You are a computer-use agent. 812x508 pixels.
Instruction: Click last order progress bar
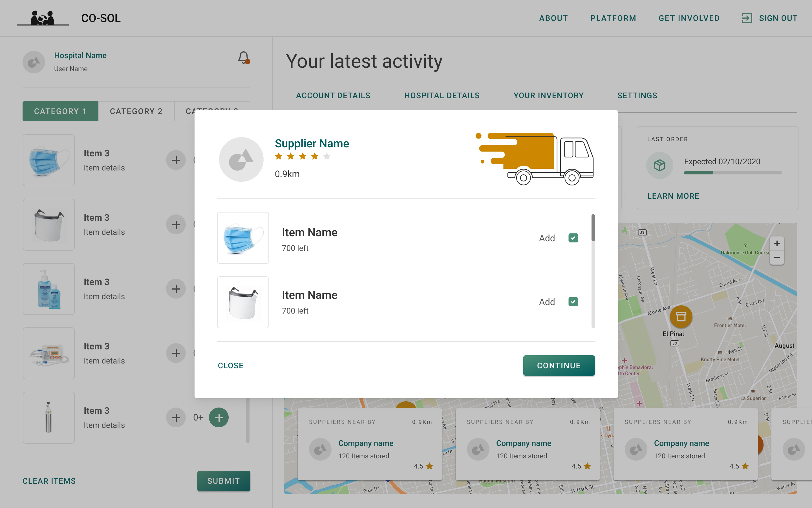[x=733, y=173]
